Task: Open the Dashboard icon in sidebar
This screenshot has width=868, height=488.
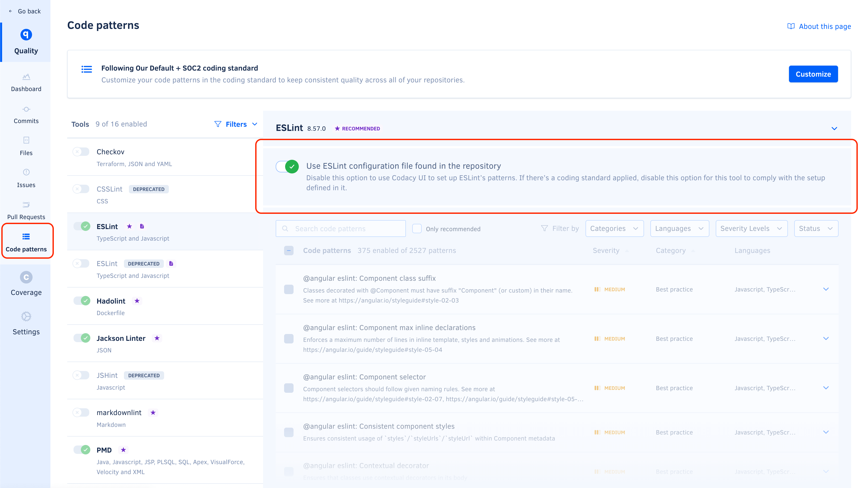Action: coord(26,77)
